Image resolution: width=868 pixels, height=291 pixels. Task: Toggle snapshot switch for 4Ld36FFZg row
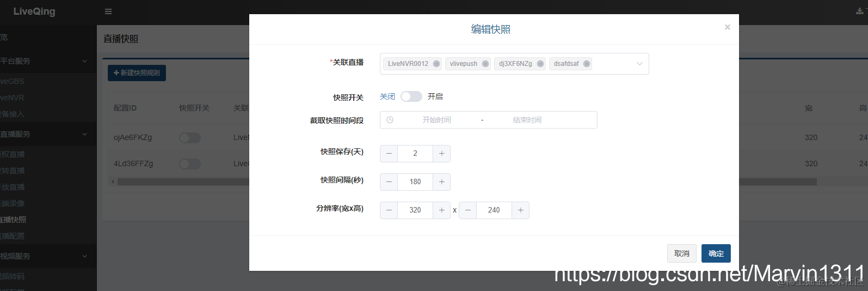pyautogui.click(x=190, y=164)
